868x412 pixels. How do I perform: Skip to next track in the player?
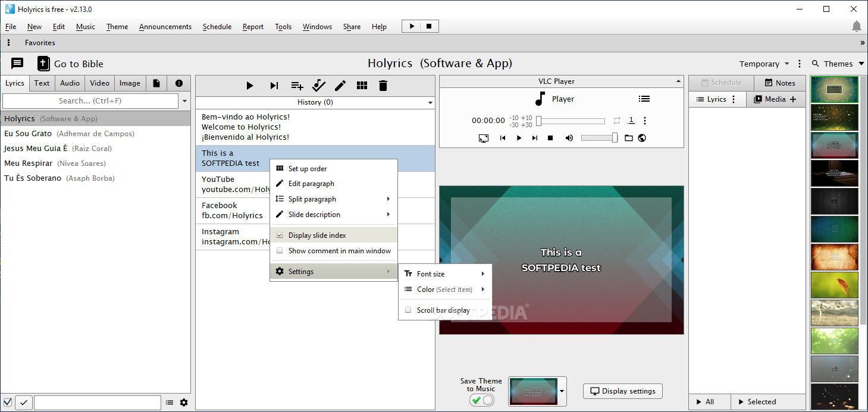click(x=535, y=138)
